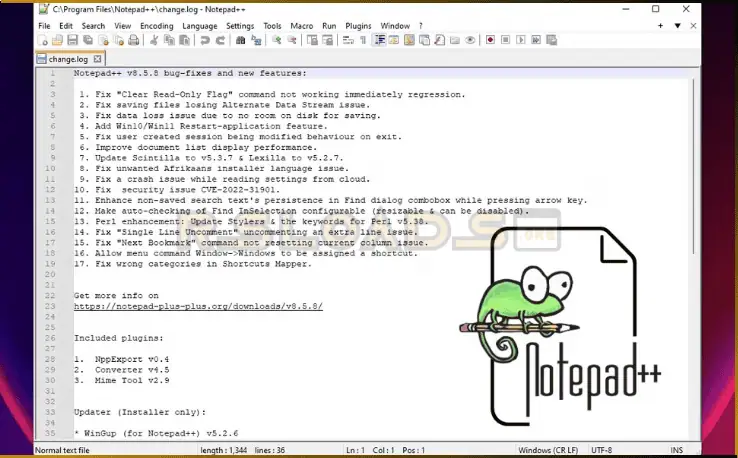This screenshot has height=458, width=738.
Task: Open the Run menu
Action: [x=329, y=26]
